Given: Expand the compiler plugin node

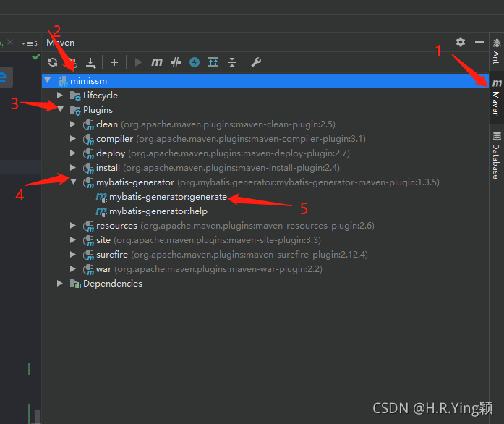Looking at the screenshot, I should (x=73, y=138).
